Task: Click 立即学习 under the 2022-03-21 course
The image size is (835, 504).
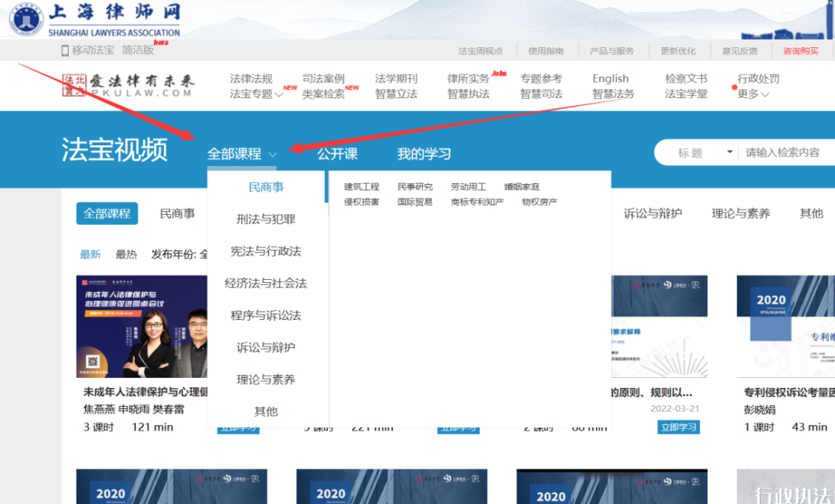Action: [x=679, y=427]
